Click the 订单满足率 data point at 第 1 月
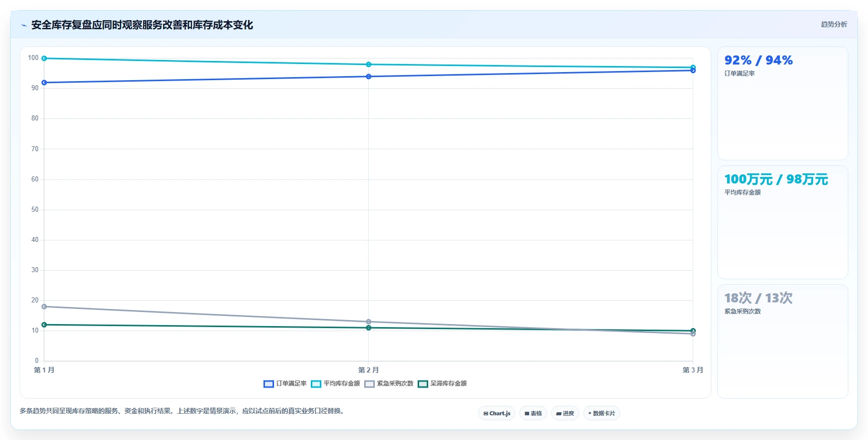868x440 pixels. pyautogui.click(x=44, y=83)
